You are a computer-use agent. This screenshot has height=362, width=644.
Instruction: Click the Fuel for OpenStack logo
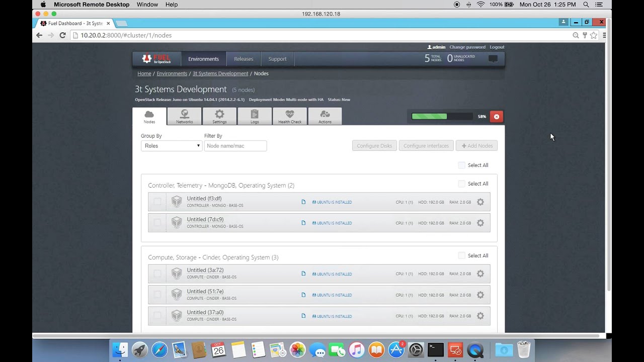coord(156,59)
